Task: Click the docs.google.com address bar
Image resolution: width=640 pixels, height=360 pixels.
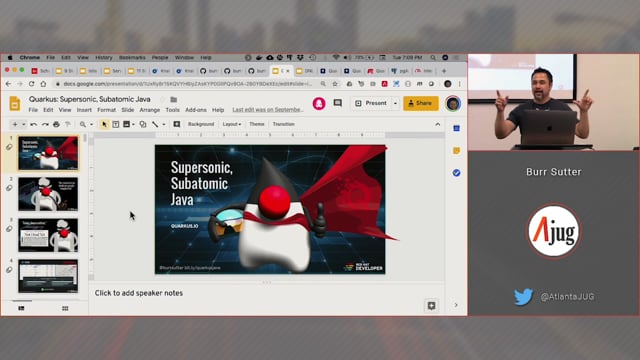Action: (188, 84)
